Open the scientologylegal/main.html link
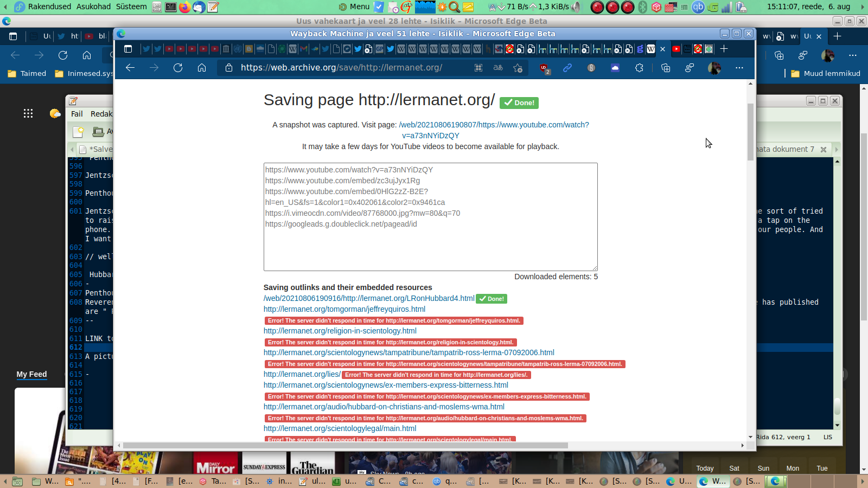 pyautogui.click(x=340, y=428)
